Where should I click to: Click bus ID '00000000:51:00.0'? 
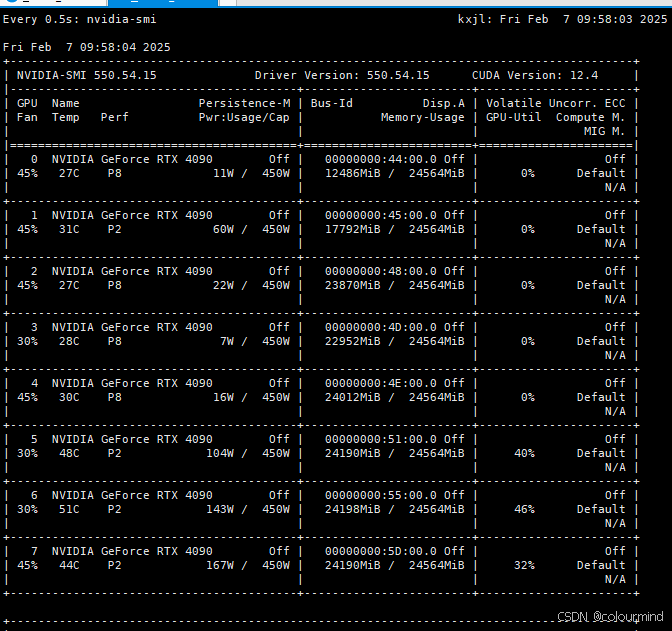click(381, 439)
